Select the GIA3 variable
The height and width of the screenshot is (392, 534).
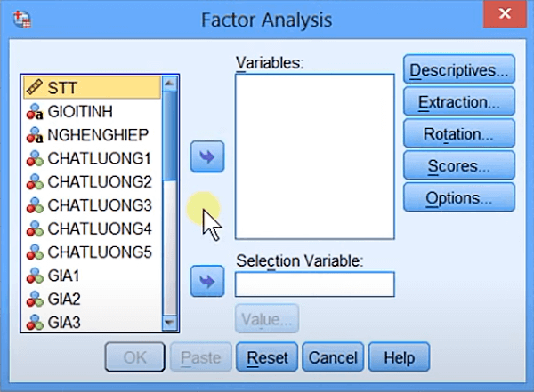[x=64, y=323]
